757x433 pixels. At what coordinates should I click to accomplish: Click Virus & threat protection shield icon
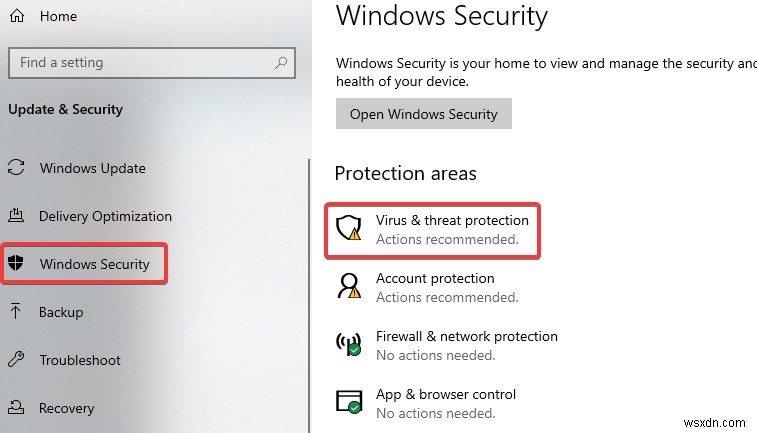pos(348,229)
